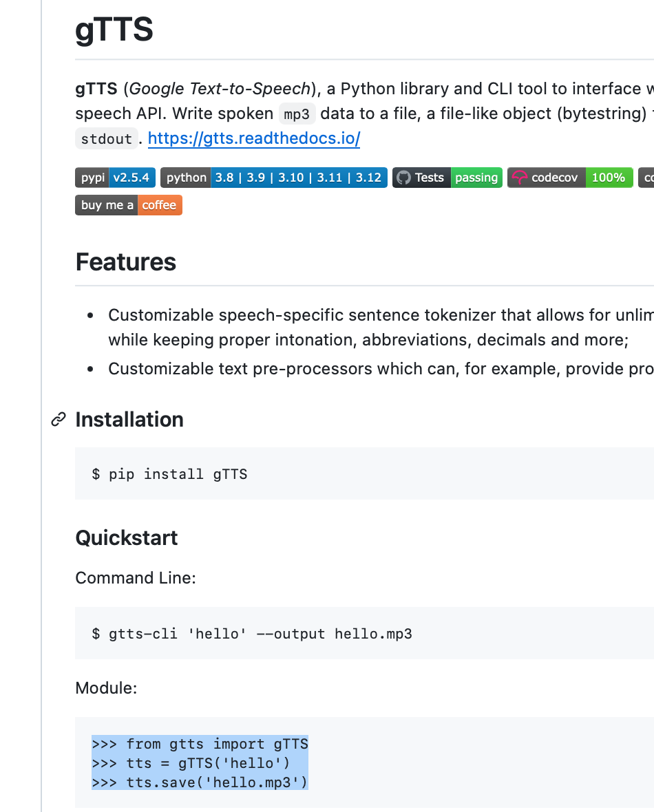Click the Installation section heading text

[x=129, y=420]
